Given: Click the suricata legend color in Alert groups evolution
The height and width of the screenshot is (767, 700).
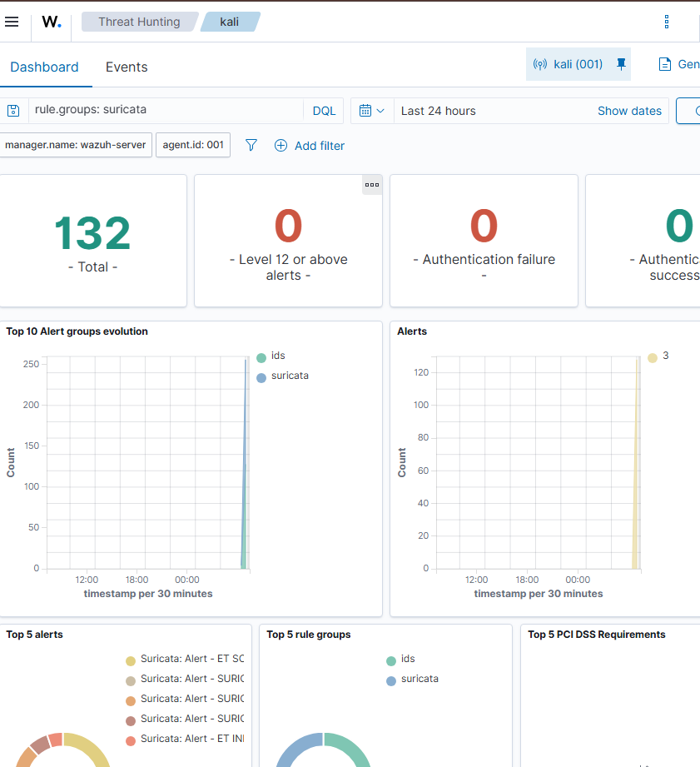Looking at the screenshot, I should [x=261, y=377].
